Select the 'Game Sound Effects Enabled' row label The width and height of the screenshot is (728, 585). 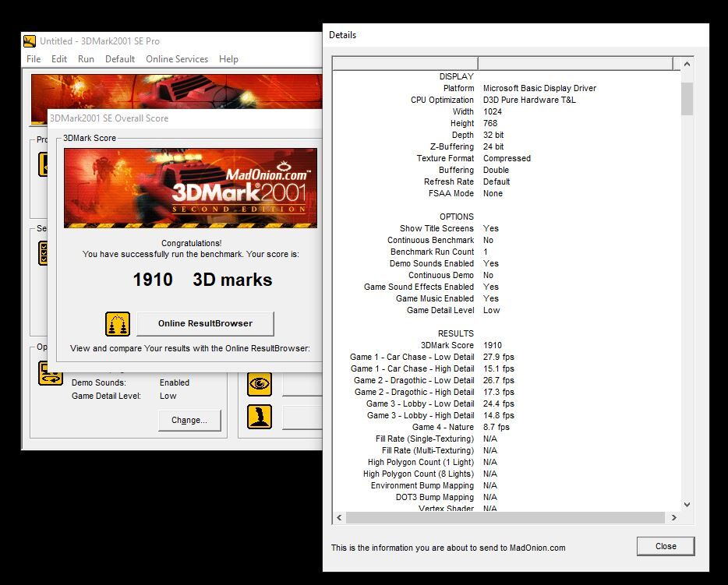click(x=419, y=287)
